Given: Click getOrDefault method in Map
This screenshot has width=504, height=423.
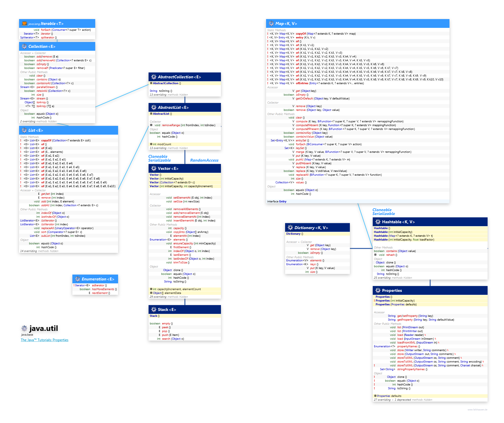Looking at the screenshot, I should [304, 99].
